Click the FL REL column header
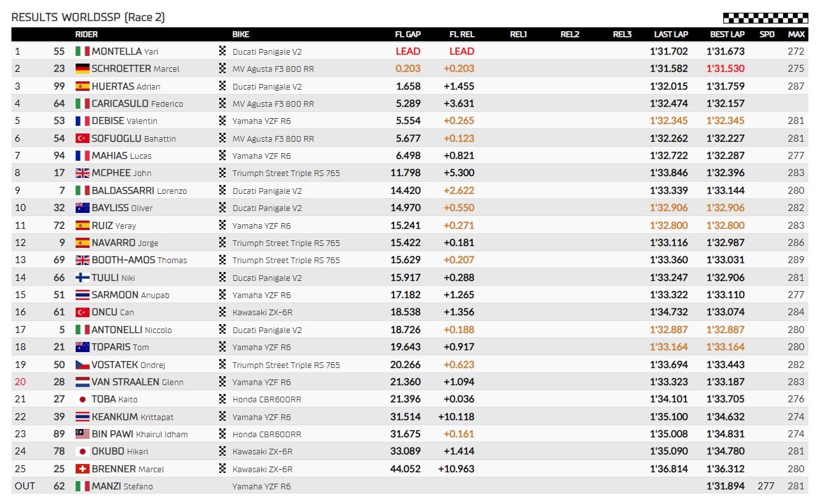Screen dimensions: 823x504 [462, 34]
